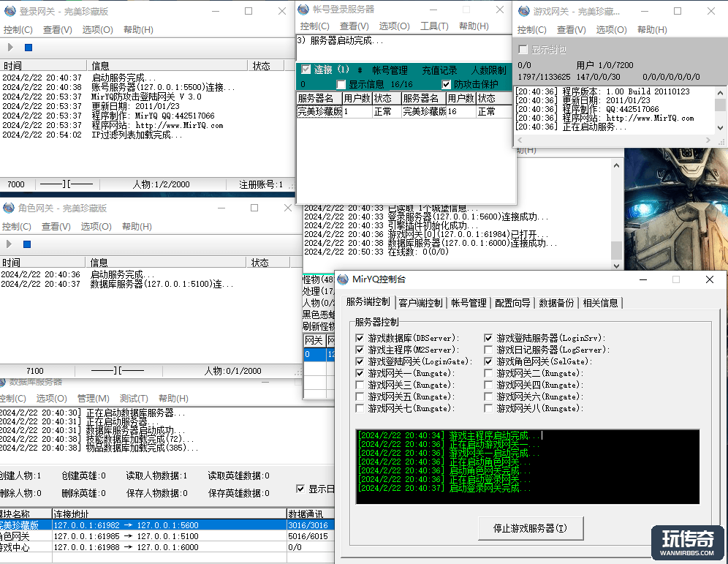Image resolution: width=728 pixels, height=564 pixels.
Task: Toggle 游戏登陆网关(LoginGate) checkbox
Action: (x=360, y=361)
